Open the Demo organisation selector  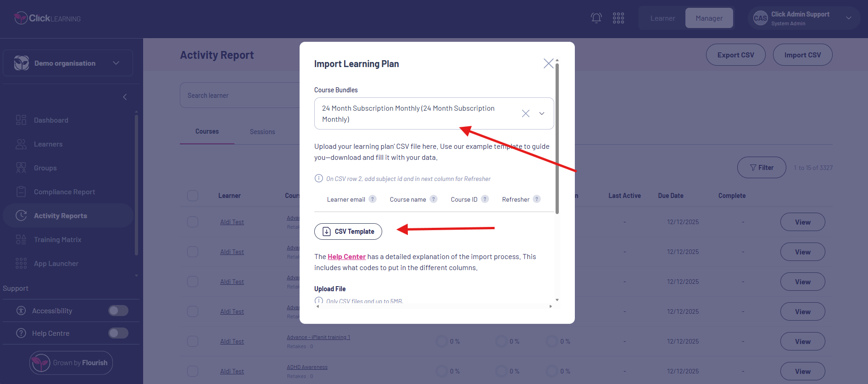[68, 63]
